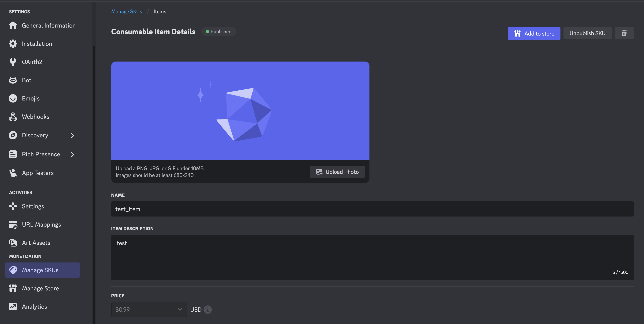This screenshot has height=324, width=644.
Task: Click the item cover image placeholder
Action: (240, 111)
